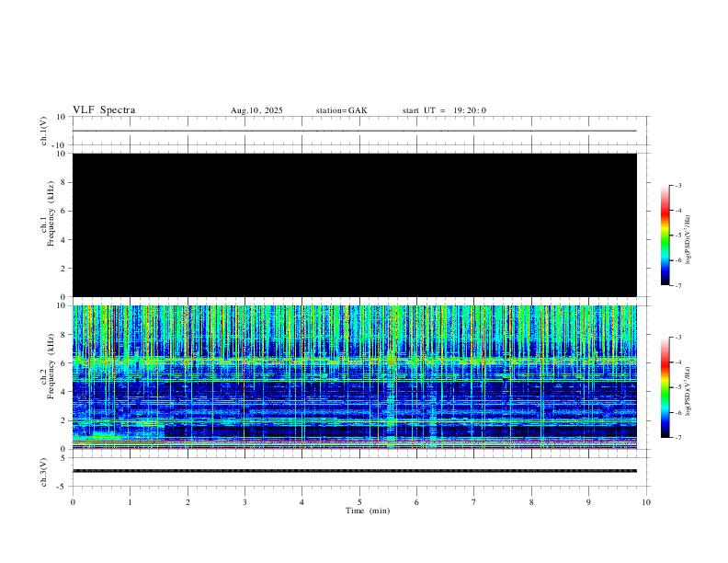Click the 'start UT = 19:20:0' label
This screenshot has width=728, height=563.
coord(444,110)
